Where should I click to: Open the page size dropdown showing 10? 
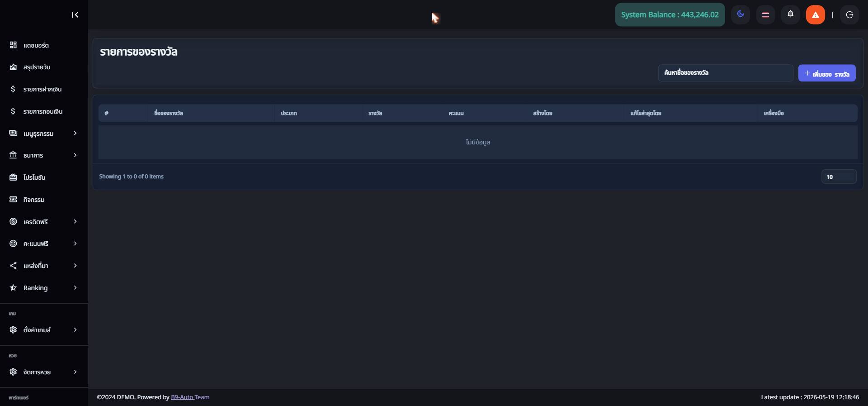839,177
